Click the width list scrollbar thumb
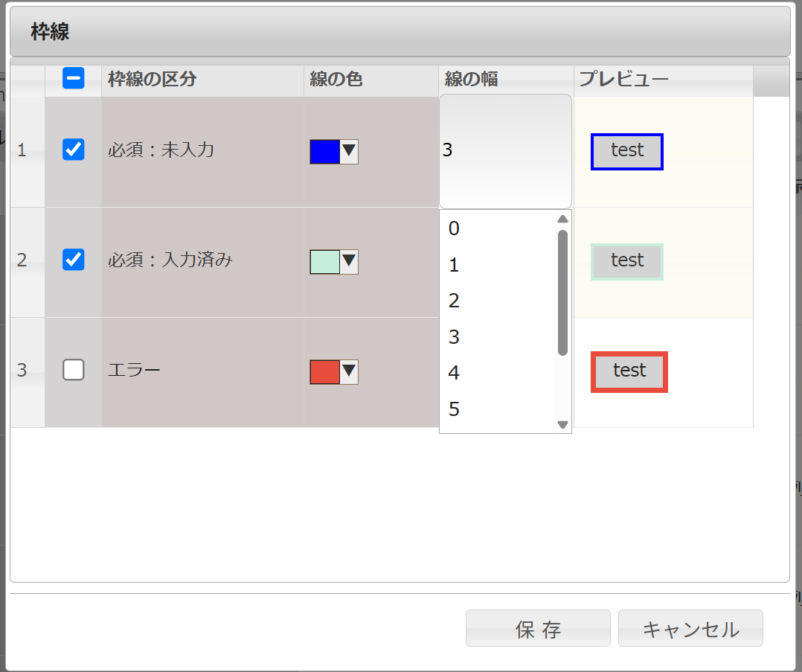This screenshot has height=672, width=802. pyautogui.click(x=562, y=292)
